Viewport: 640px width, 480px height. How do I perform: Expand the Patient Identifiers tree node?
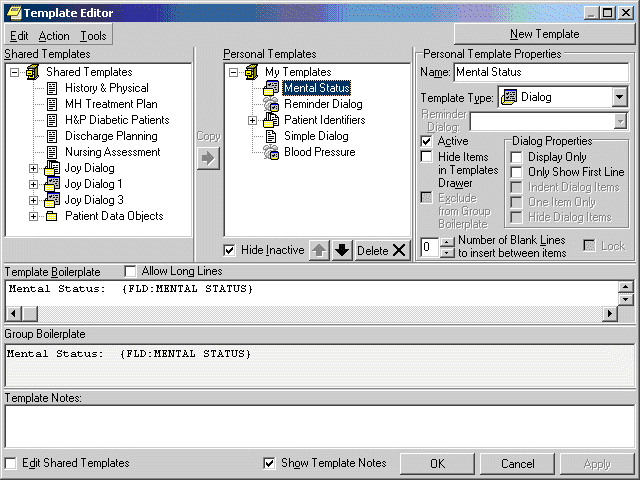[x=253, y=120]
